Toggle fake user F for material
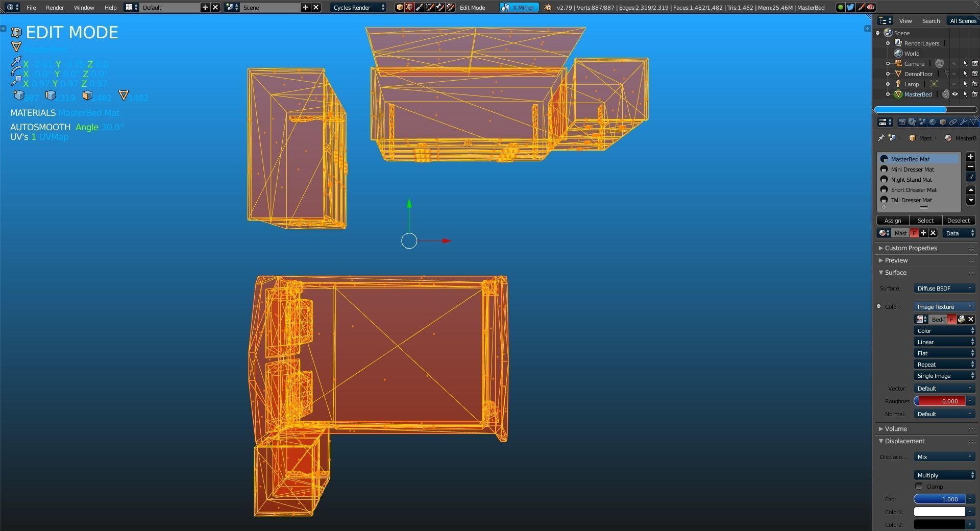The width and height of the screenshot is (980, 531). 914,233
